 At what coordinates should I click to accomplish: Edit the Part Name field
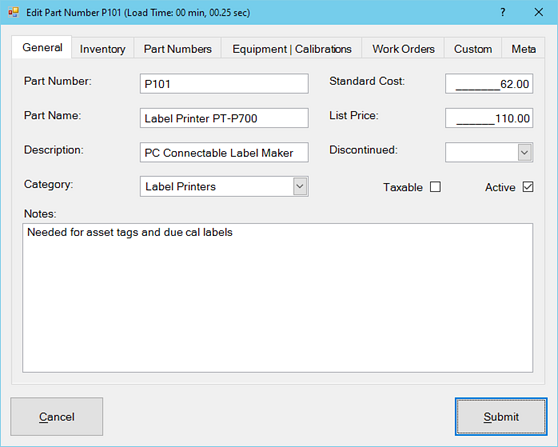(x=224, y=118)
